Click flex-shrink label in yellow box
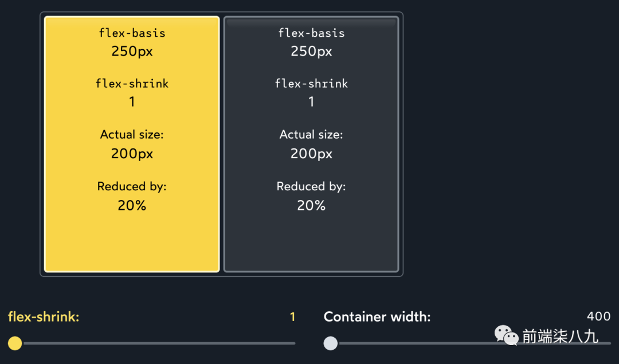Viewport: 619px width, 364px height. point(132,84)
